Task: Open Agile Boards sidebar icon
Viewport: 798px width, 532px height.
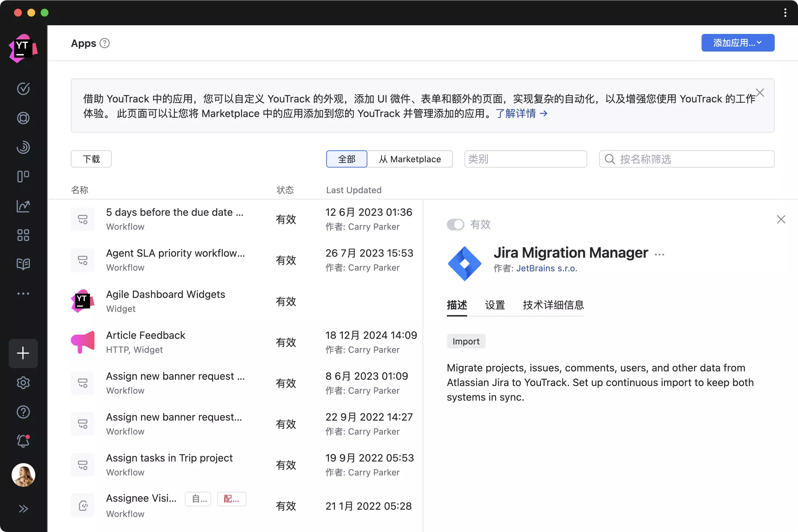Action: tap(23, 177)
